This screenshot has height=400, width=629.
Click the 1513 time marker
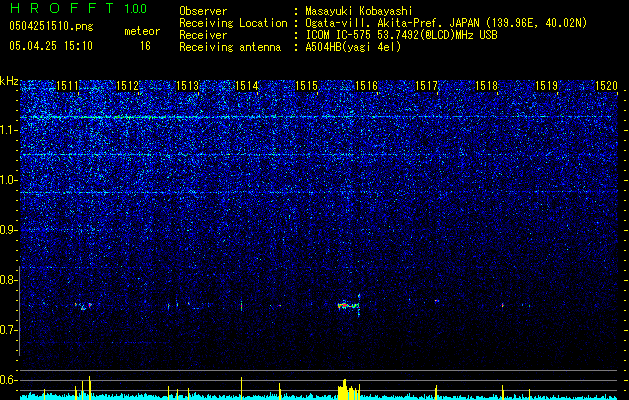[x=187, y=85]
